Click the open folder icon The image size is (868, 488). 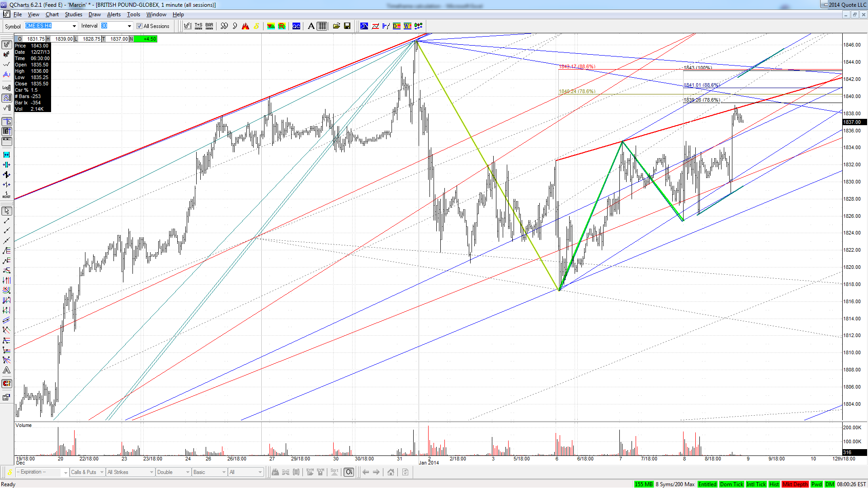coord(336,26)
